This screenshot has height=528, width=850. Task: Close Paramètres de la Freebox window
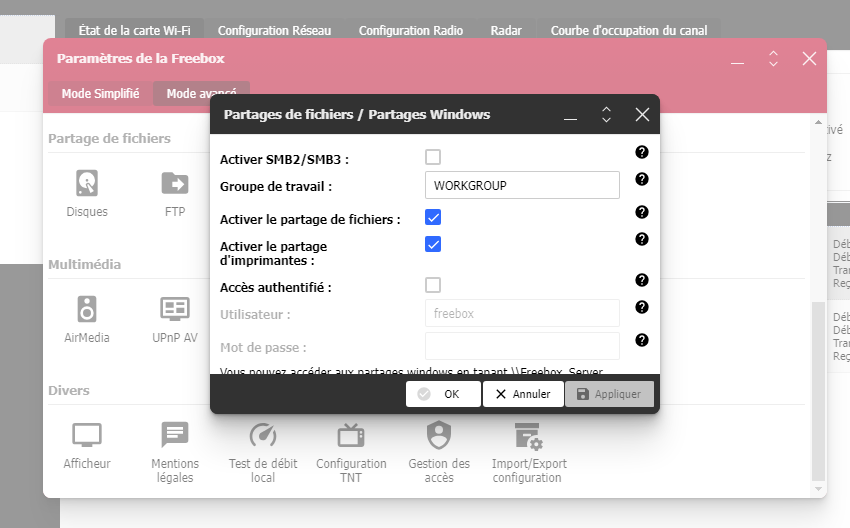pyautogui.click(x=809, y=59)
